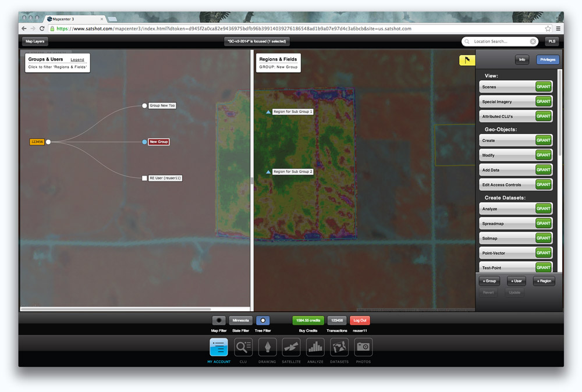
Task: Click the focused SC-v2-2014 status label
Action: point(257,41)
